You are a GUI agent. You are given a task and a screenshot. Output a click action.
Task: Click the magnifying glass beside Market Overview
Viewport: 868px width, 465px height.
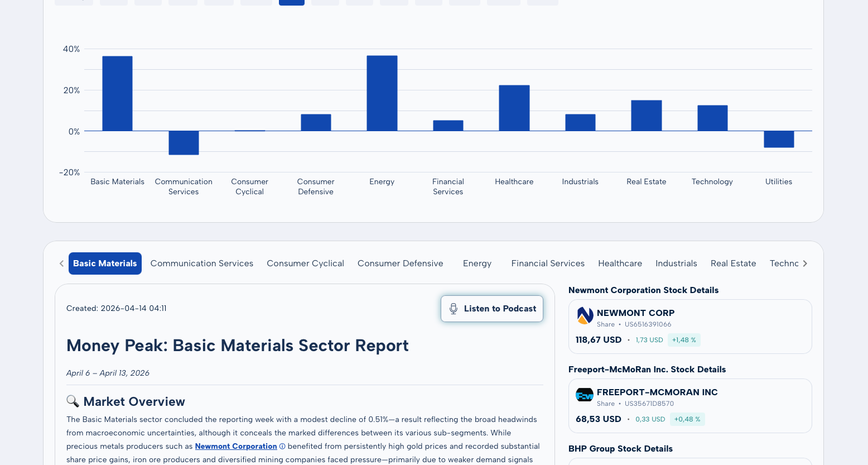point(72,401)
